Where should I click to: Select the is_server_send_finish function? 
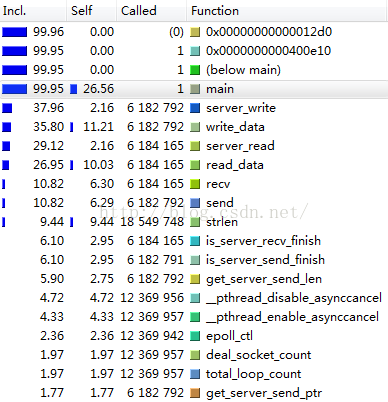(x=265, y=260)
